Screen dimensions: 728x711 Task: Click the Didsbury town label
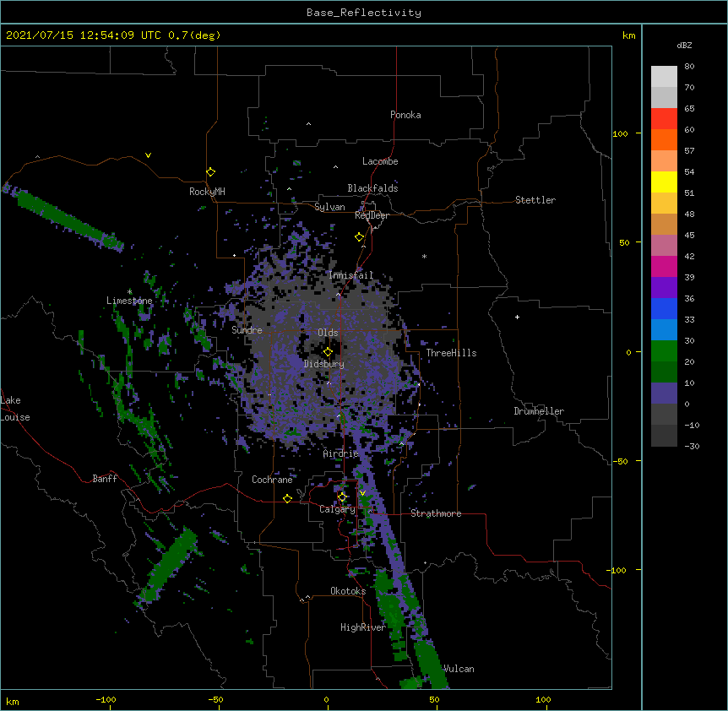pyautogui.click(x=324, y=364)
